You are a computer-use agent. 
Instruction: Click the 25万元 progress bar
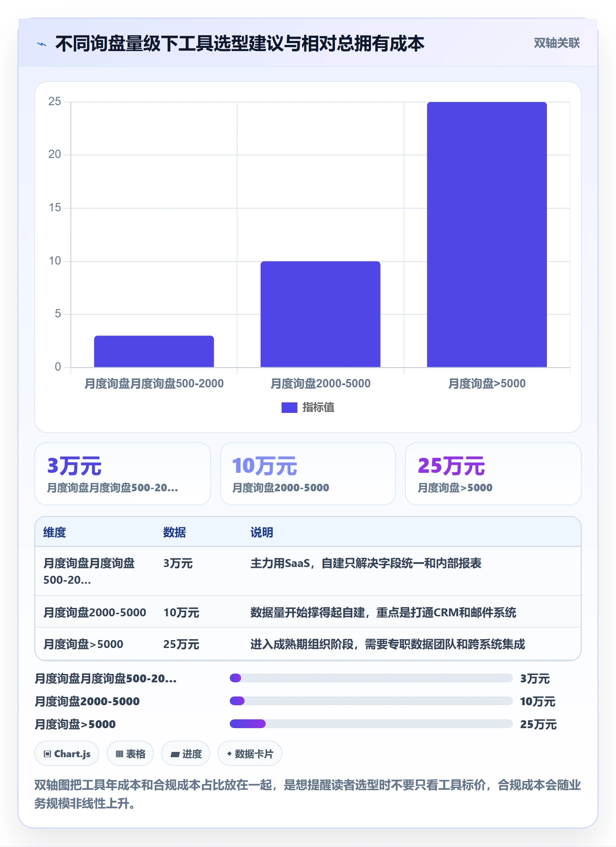pos(371,724)
